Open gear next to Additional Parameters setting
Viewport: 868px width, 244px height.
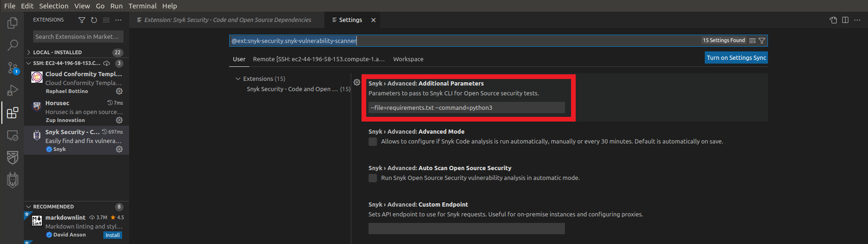tap(357, 82)
